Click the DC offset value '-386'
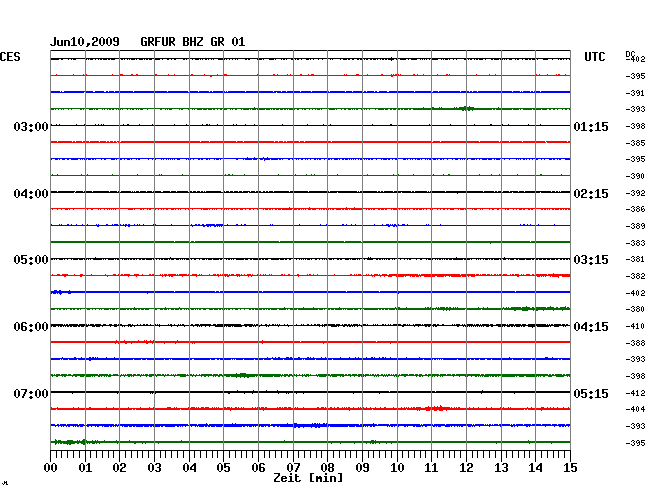 [x=635, y=209]
